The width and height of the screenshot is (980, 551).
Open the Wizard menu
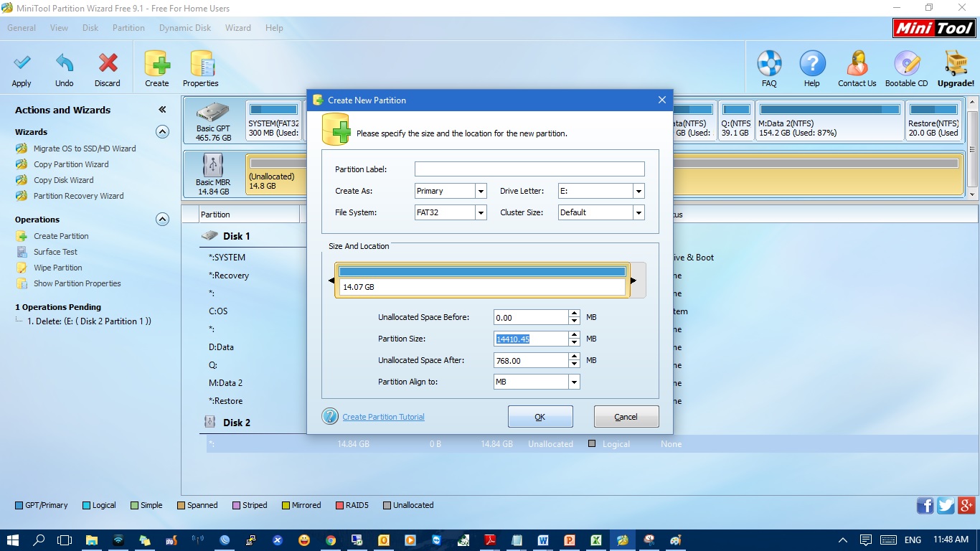(x=238, y=28)
